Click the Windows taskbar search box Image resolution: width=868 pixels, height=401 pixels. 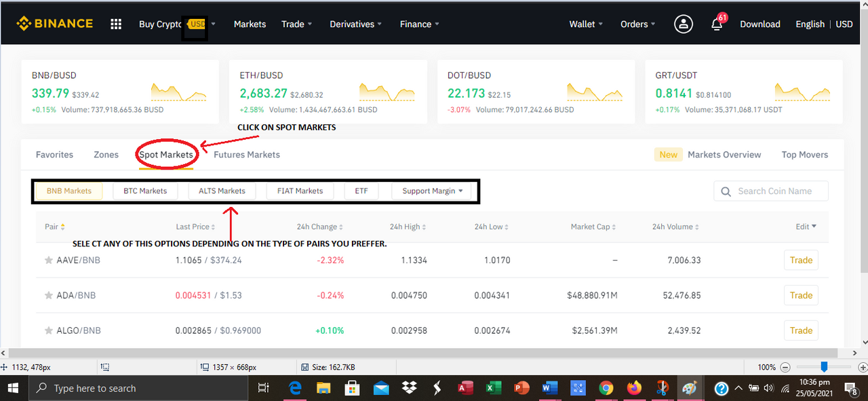[x=140, y=388]
